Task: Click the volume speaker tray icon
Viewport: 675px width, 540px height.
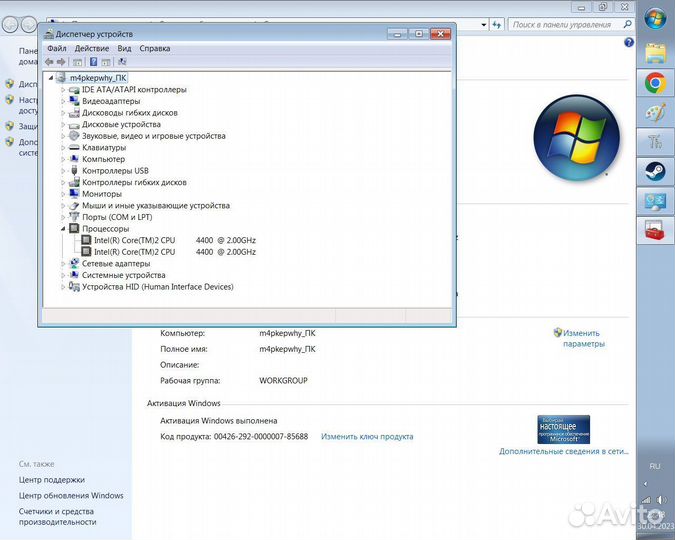Action: point(662,500)
